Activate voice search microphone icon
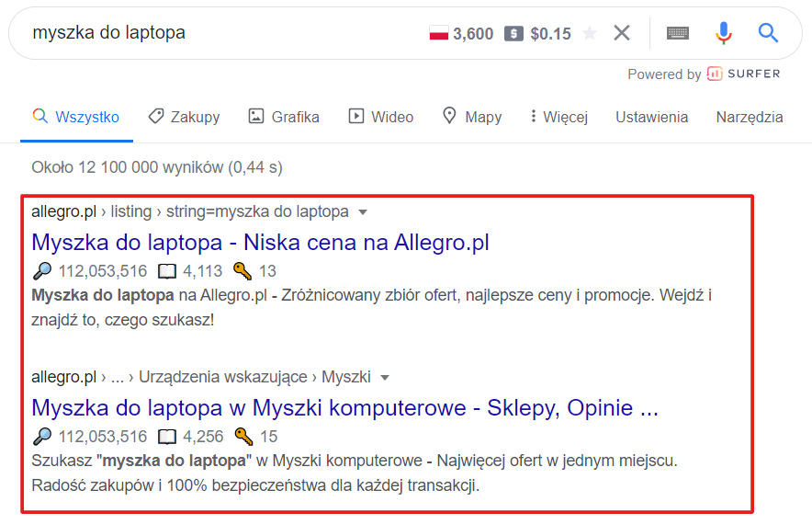The height and width of the screenshot is (524, 812). [x=724, y=33]
